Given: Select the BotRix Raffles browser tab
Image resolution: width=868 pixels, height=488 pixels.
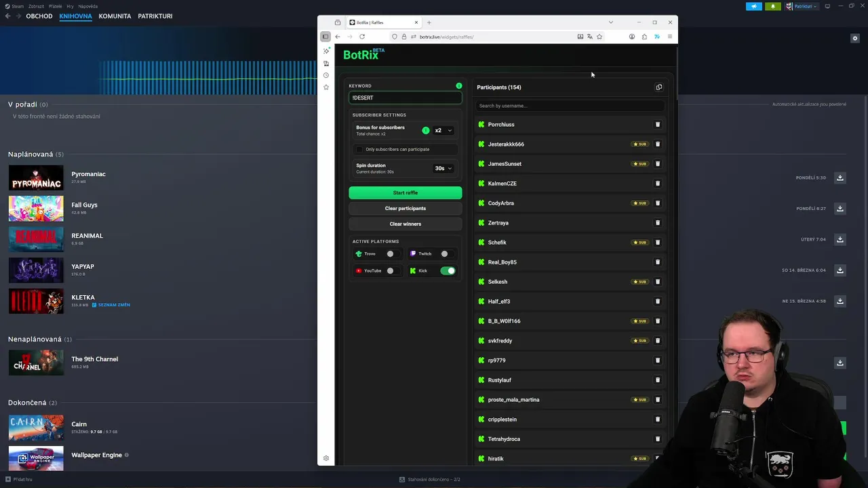Looking at the screenshot, I should point(384,22).
